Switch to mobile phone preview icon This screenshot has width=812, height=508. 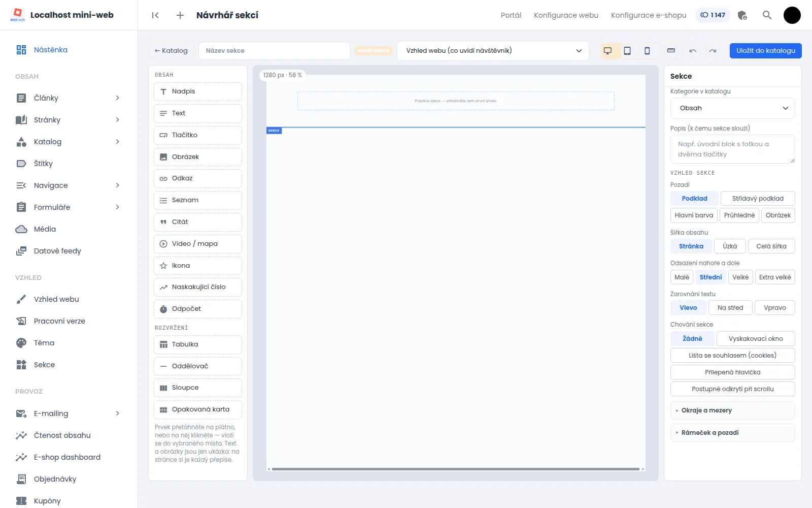(647, 51)
